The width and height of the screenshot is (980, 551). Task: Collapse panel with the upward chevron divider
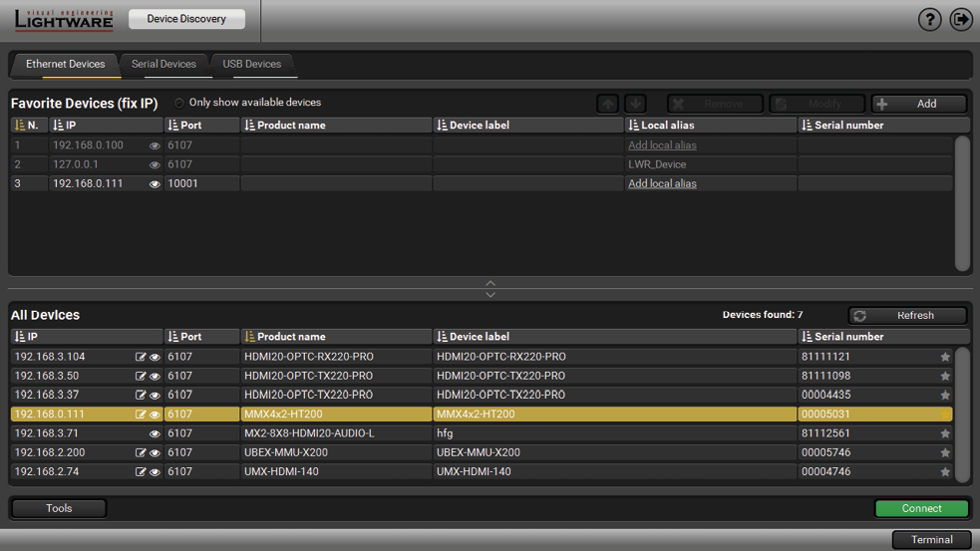490,283
